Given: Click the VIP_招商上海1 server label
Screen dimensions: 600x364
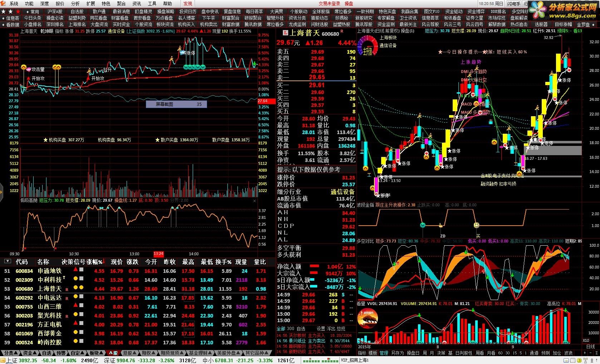Looking at the screenshot, I should pyautogui.click(x=355, y=360).
